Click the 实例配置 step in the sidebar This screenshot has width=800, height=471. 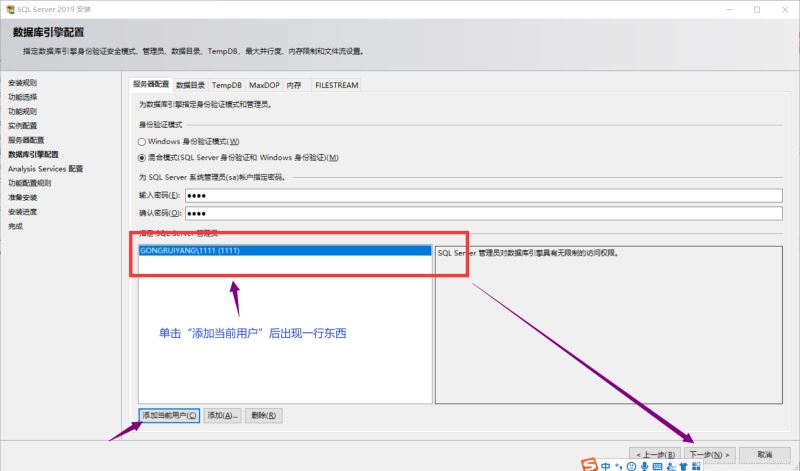(22, 126)
